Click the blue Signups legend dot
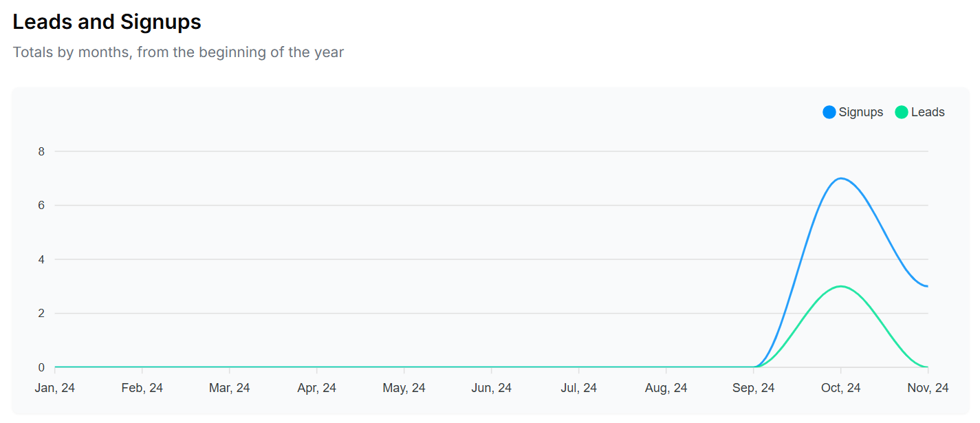 click(829, 112)
